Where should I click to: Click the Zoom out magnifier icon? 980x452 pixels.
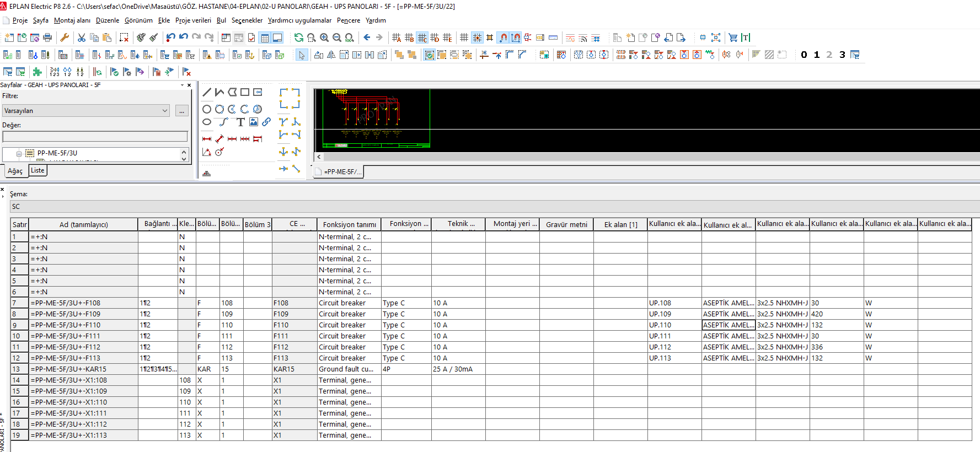(x=337, y=37)
